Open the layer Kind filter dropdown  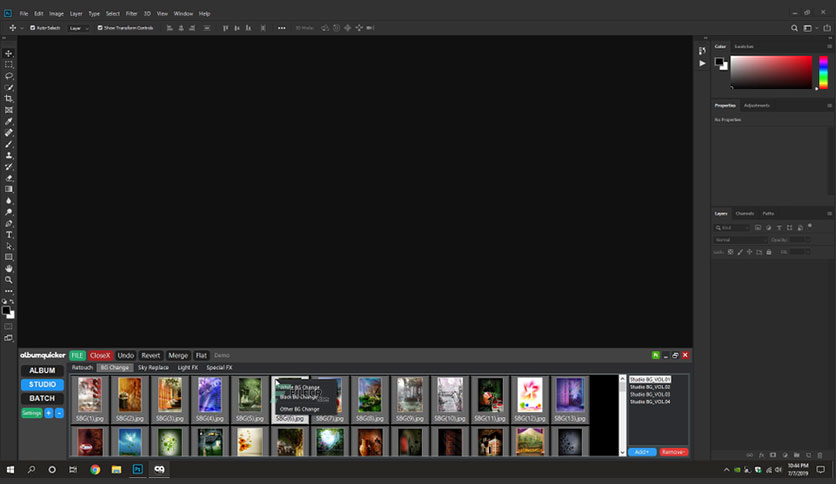(x=732, y=228)
